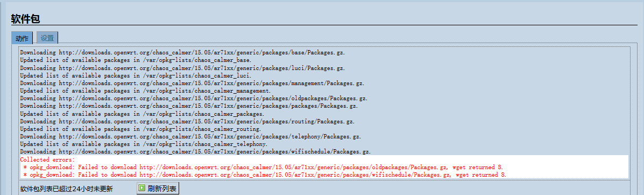Click the Downloading base/Packages.gz log line
The height and width of the screenshot is (195, 644).
[x=183, y=53]
